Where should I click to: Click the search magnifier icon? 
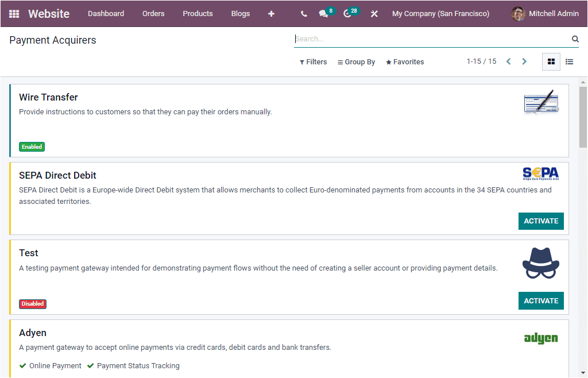click(575, 38)
